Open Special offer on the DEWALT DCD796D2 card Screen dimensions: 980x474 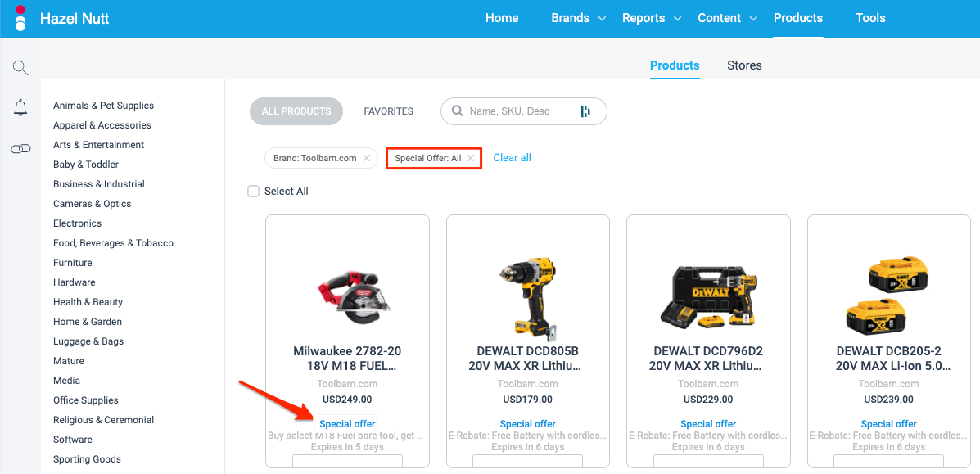(708, 424)
